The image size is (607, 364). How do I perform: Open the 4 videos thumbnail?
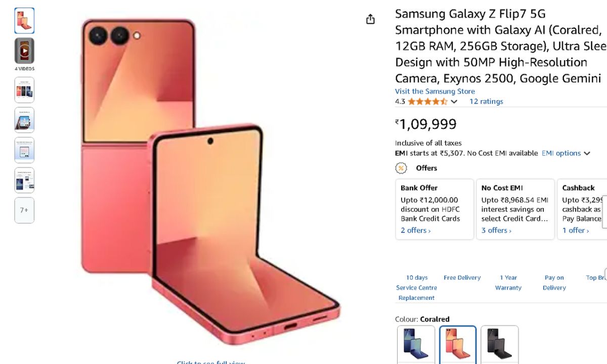pyautogui.click(x=24, y=51)
